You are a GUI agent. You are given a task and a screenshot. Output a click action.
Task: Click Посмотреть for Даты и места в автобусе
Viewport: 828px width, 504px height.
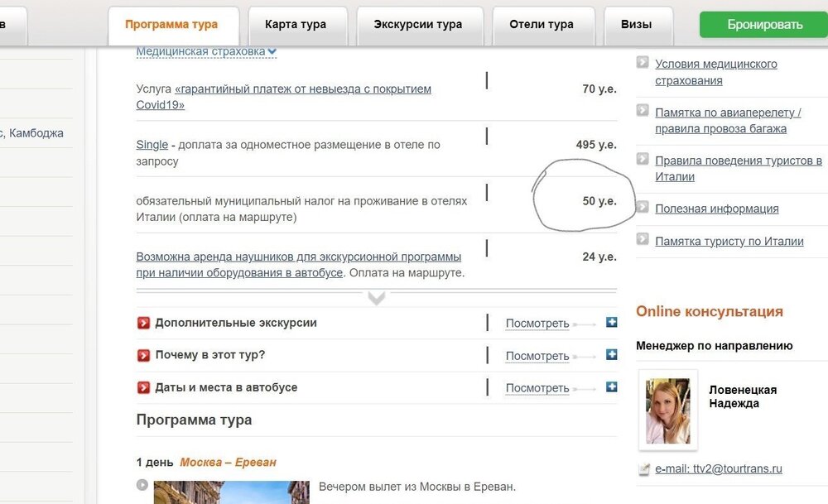coord(537,388)
